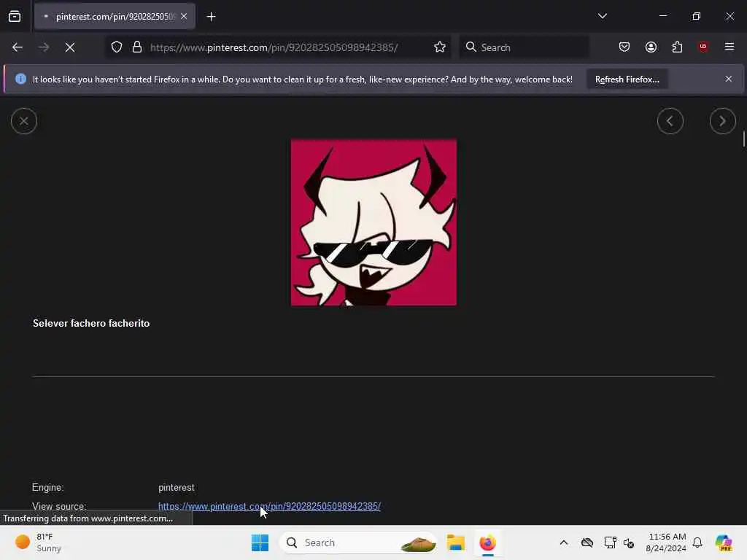Open the clock showing 11:56 AM
747x560 pixels.
click(x=666, y=542)
